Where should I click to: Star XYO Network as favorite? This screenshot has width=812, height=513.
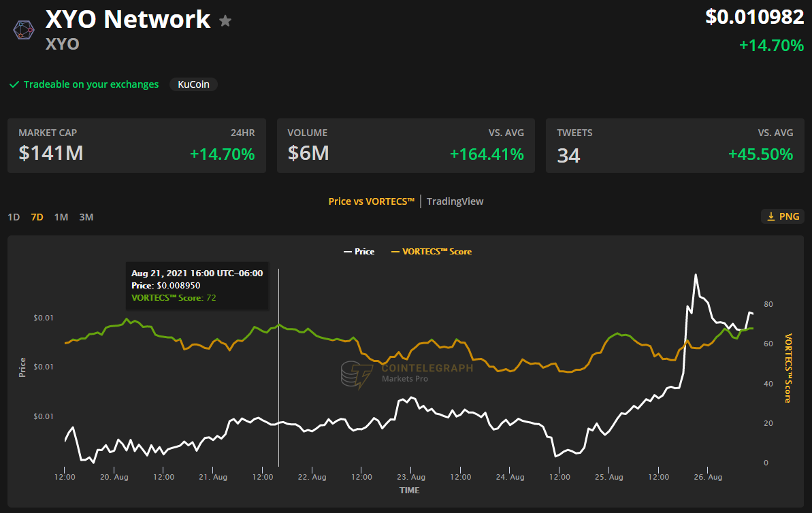pos(225,21)
